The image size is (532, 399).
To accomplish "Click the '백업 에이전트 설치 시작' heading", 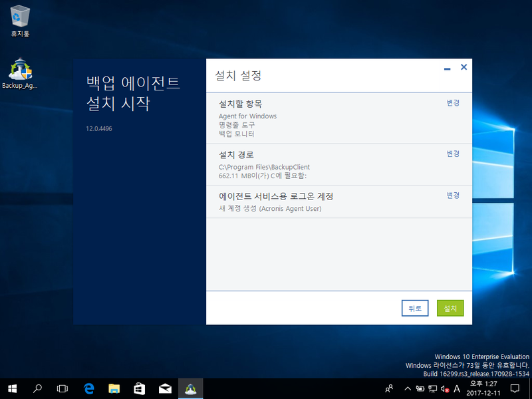I will pos(133,93).
